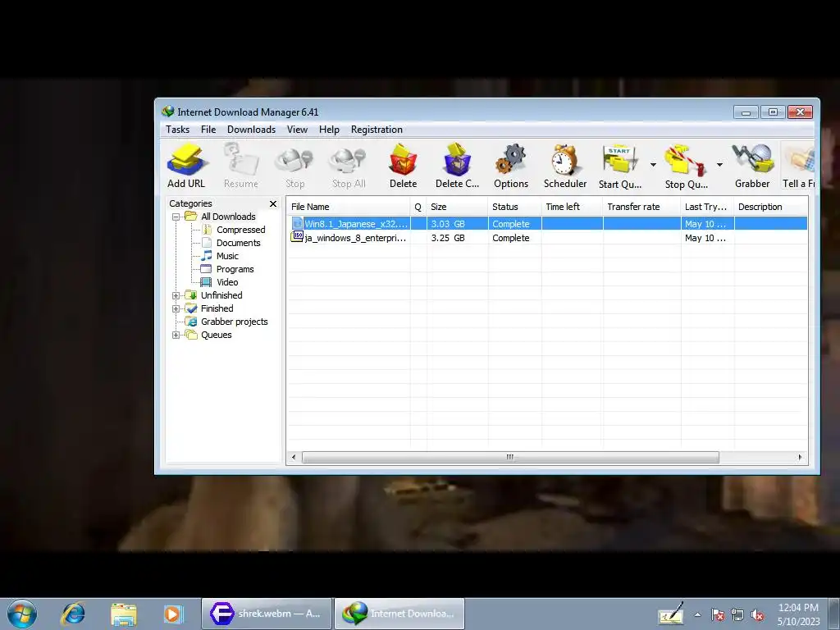This screenshot has height=630, width=840.
Task: Click the Resume toolbar icon
Action: click(240, 166)
